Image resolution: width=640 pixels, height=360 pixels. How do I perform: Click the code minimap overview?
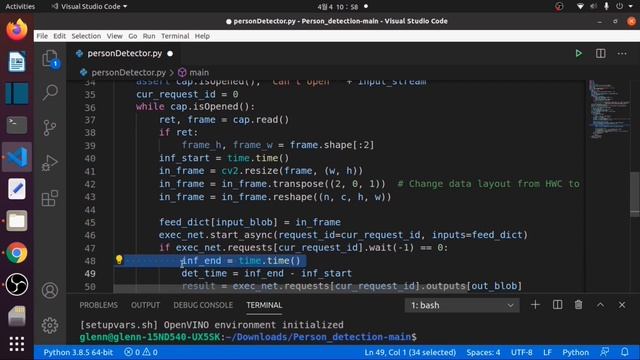coord(609,109)
